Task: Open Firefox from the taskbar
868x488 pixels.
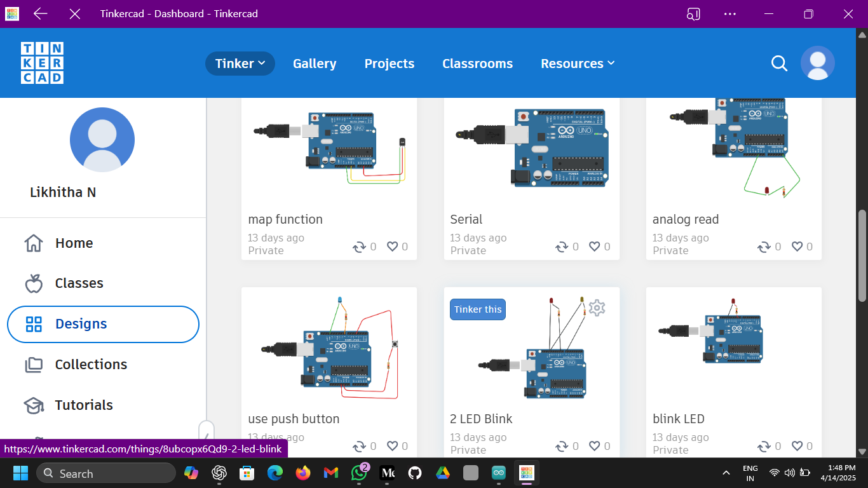Action: coord(303,473)
